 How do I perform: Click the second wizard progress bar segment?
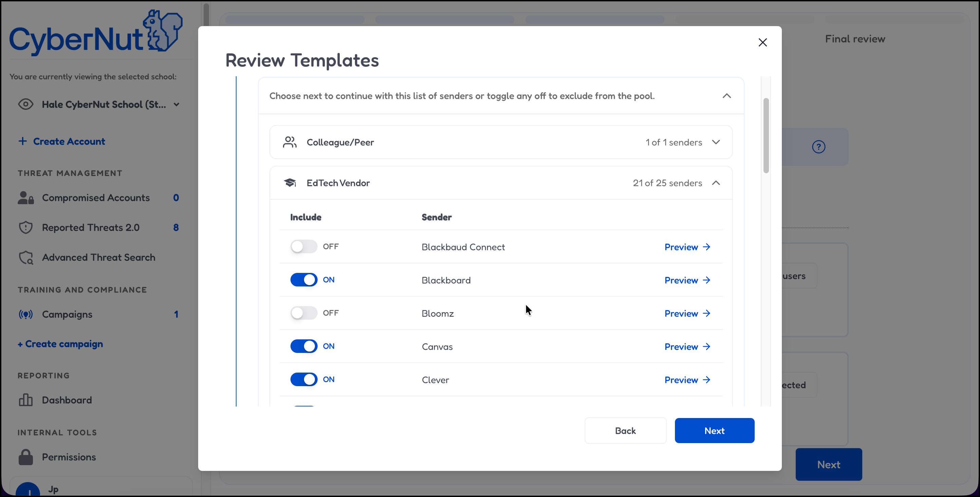445,19
